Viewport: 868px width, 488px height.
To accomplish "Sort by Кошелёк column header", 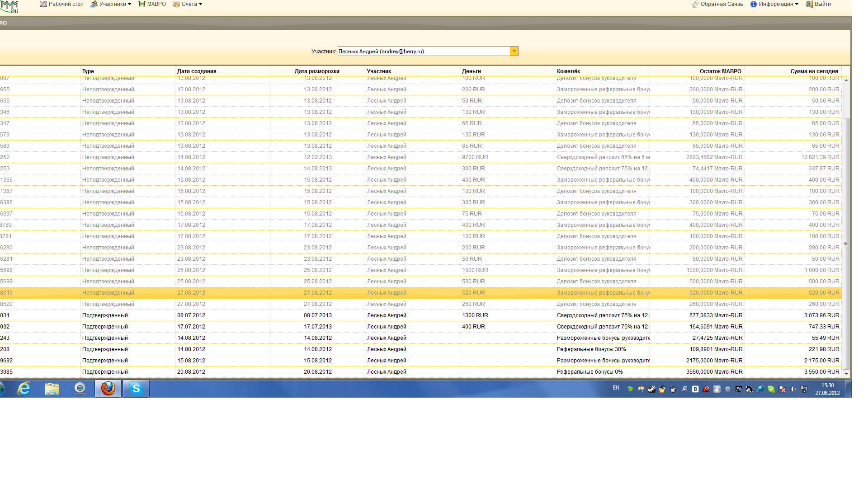I will click(602, 71).
